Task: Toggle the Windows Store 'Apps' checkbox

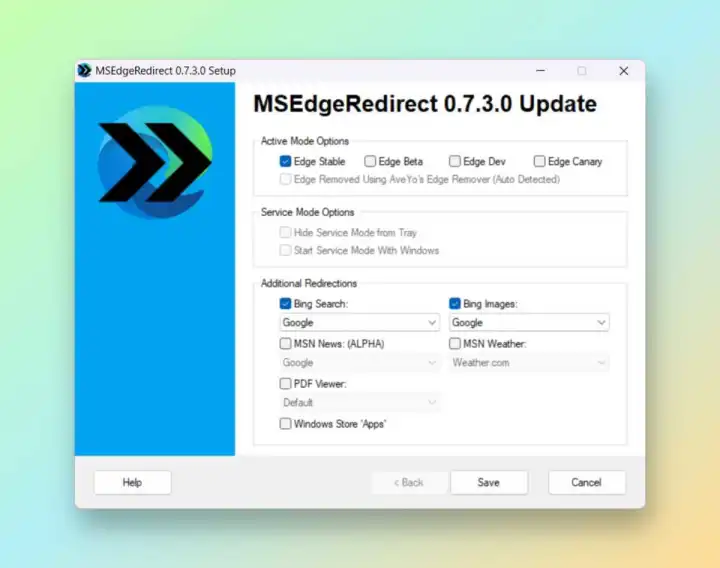Action: pyautogui.click(x=286, y=423)
